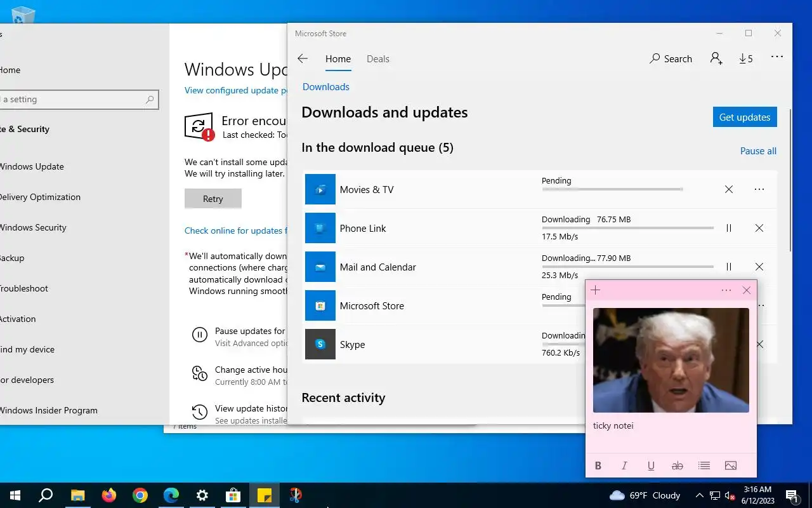Open the downloads indicator showing 5
This screenshot has width=812, height=508.
tap(746, 58)
